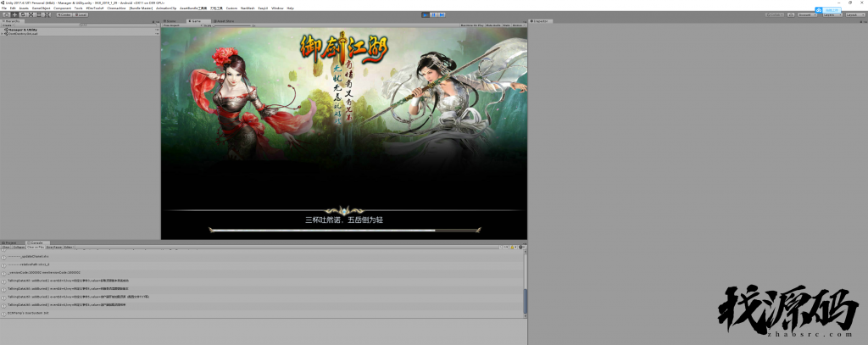The height and width of the screenshot is (345, 868).
Task: Toggle pivot mode Center button
Action: tap(64, 15)
